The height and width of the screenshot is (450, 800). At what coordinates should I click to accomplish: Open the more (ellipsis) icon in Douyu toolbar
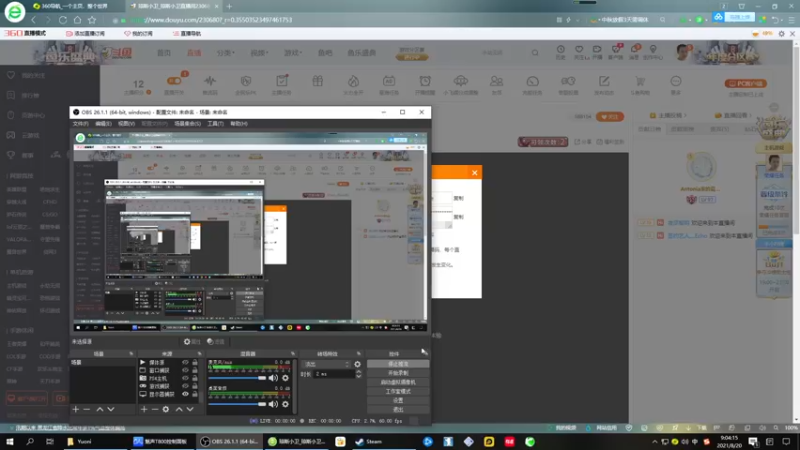(x=676, y=81)
